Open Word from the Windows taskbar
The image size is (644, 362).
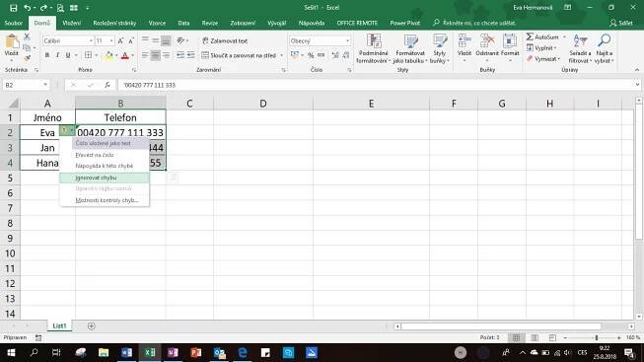126,352
